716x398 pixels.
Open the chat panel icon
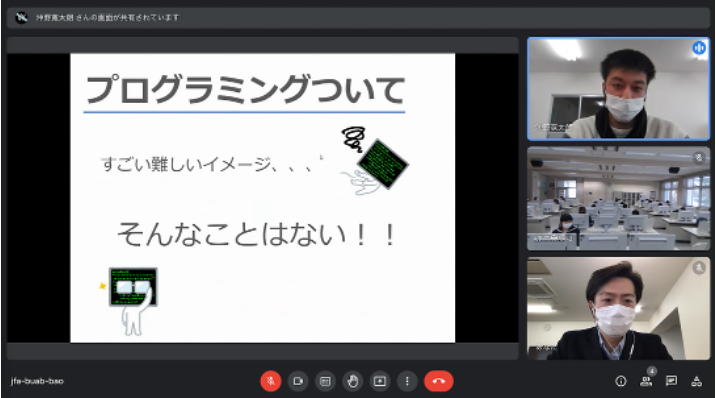click(671, 381)
